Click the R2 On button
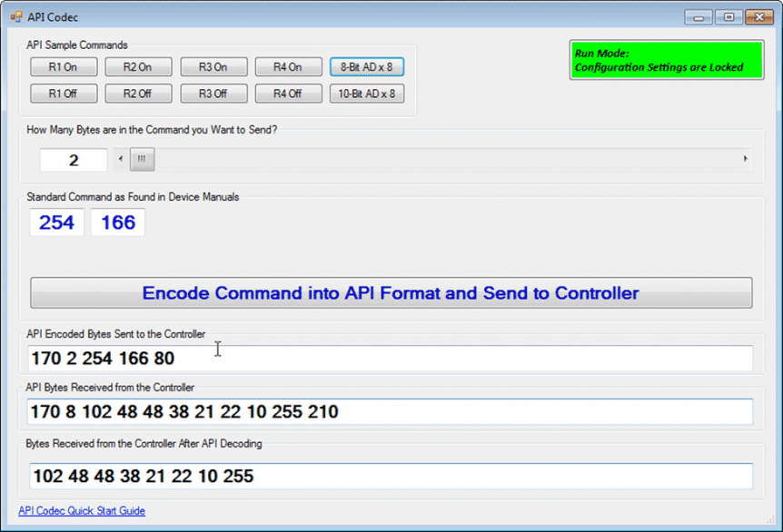 coord(138,67)
